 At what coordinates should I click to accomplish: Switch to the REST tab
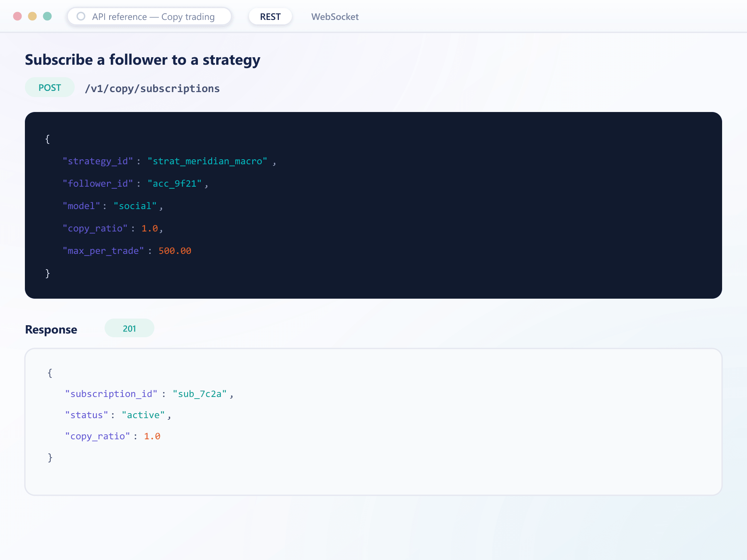(x=270, y=17)
